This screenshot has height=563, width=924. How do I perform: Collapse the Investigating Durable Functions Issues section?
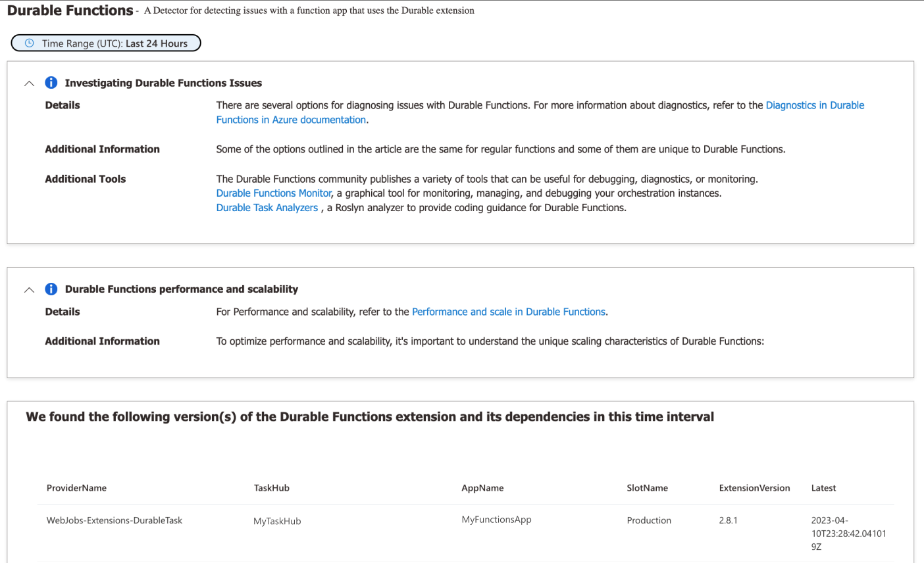click(x=28, y=83)
